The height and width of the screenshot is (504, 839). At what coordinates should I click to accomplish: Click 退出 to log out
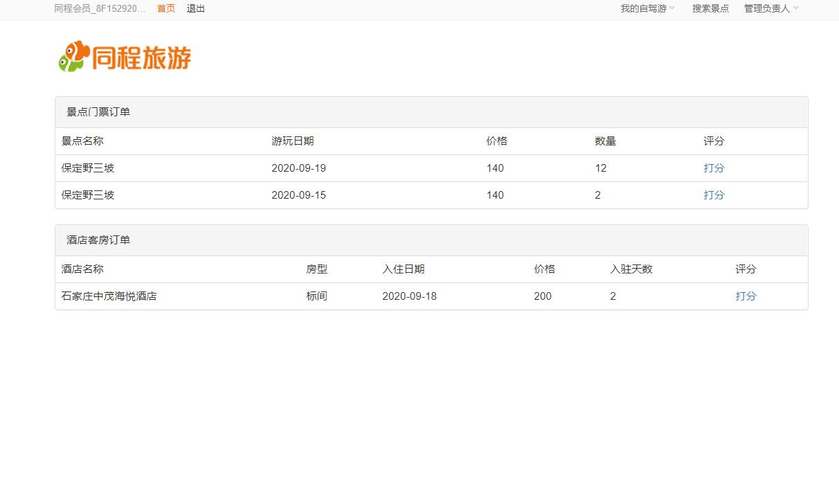(x=196, y=8)
